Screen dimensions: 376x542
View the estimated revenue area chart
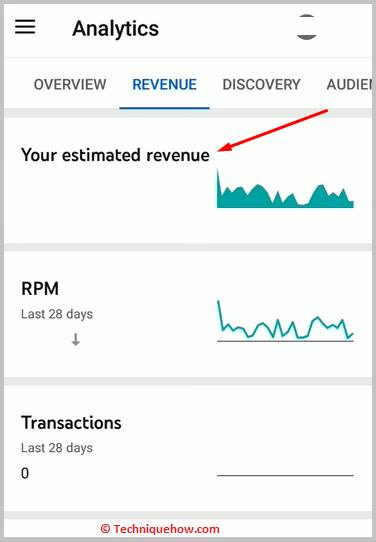(285, 188)
